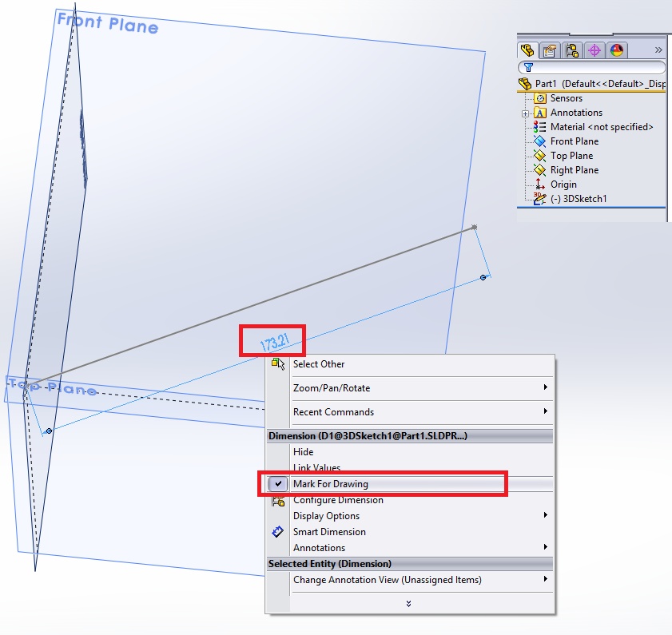
Task: Open the Zoom/Pan/Rotate submenu
Action: (x=332, y=387)
